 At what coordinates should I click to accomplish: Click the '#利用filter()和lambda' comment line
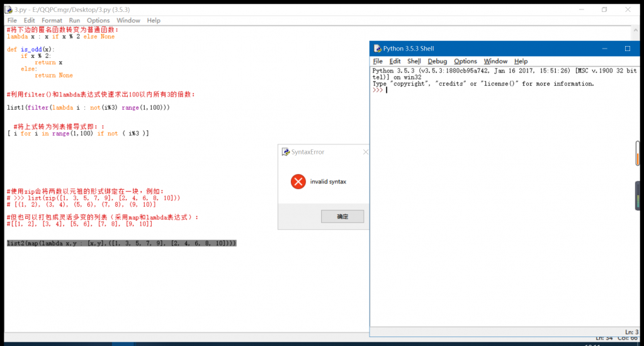101,94
